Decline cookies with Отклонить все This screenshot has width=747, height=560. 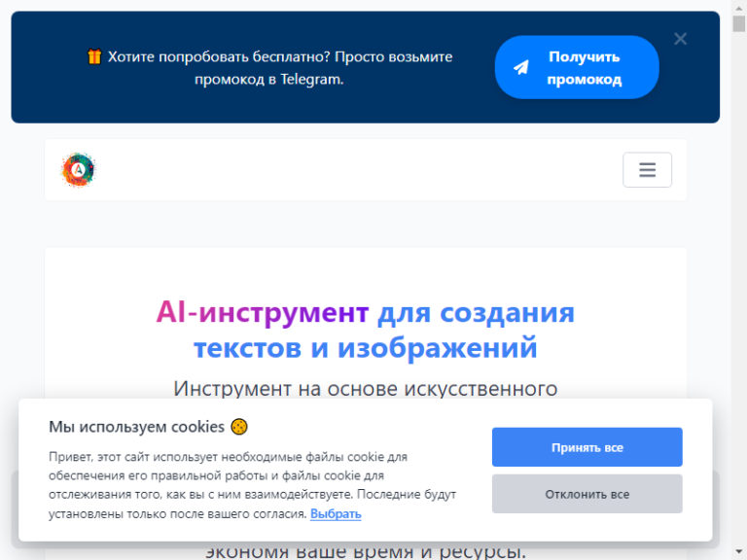pyautogui.click(x=587, y=494)
